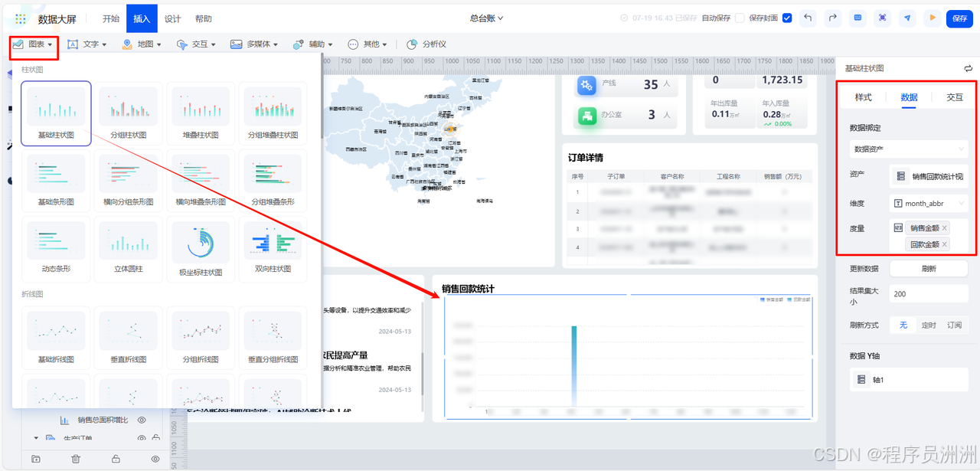This screenshot has height=471, width=980.
Task: Click the layer panel new-folder icon
Action: [36, 459]
